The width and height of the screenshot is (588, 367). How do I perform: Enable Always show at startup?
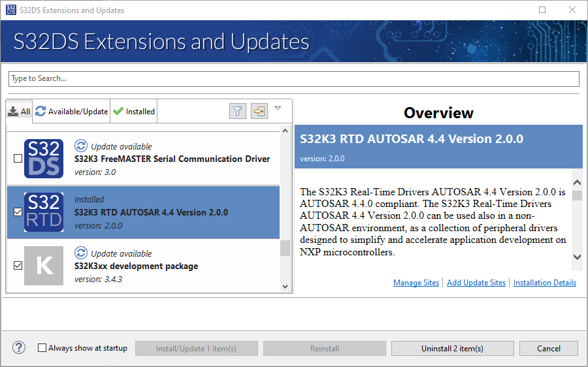[42, 348]
